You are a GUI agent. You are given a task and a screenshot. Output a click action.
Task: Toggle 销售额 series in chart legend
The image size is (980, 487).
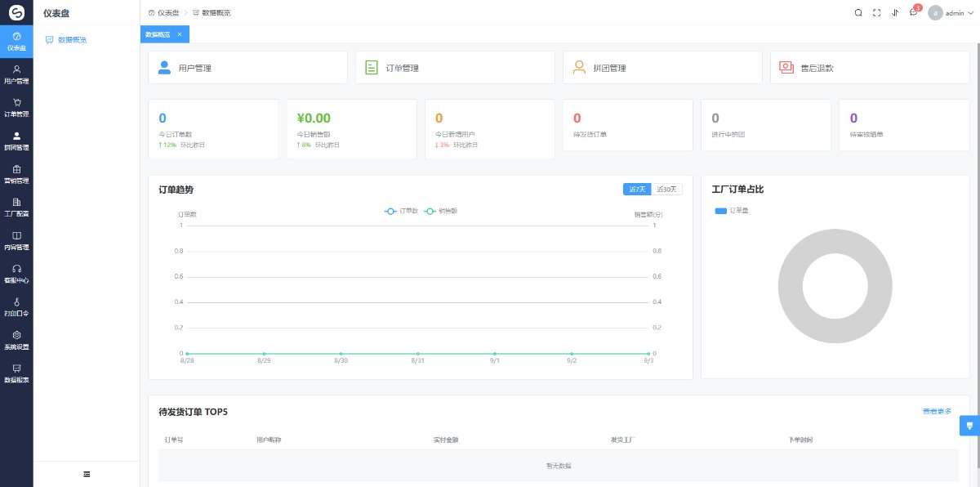pos(441,211)
